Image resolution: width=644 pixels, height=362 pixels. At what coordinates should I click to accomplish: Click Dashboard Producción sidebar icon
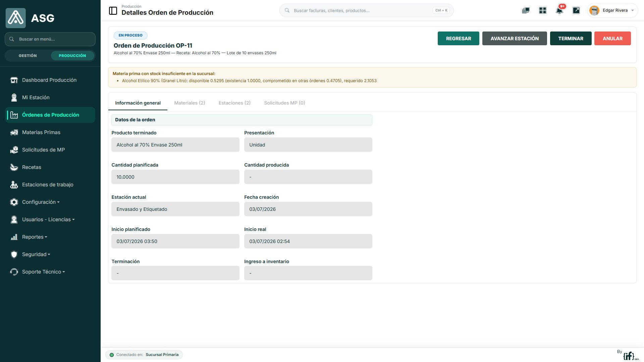14,80
